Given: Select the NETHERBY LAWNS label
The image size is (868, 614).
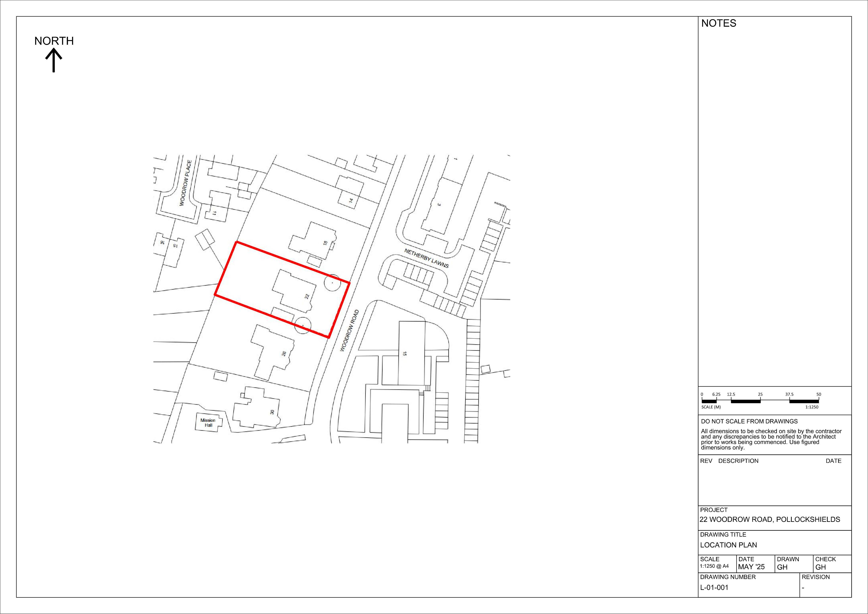Looking at the screenshot, I should 426,258.
